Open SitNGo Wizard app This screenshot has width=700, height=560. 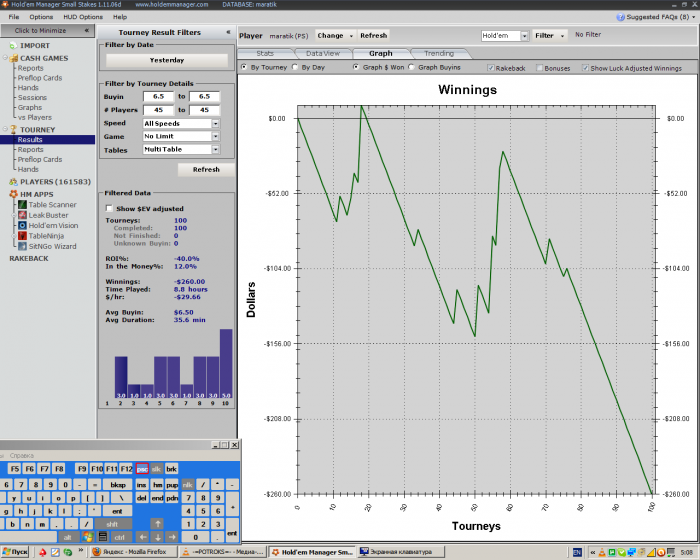(x=52, y=246)
